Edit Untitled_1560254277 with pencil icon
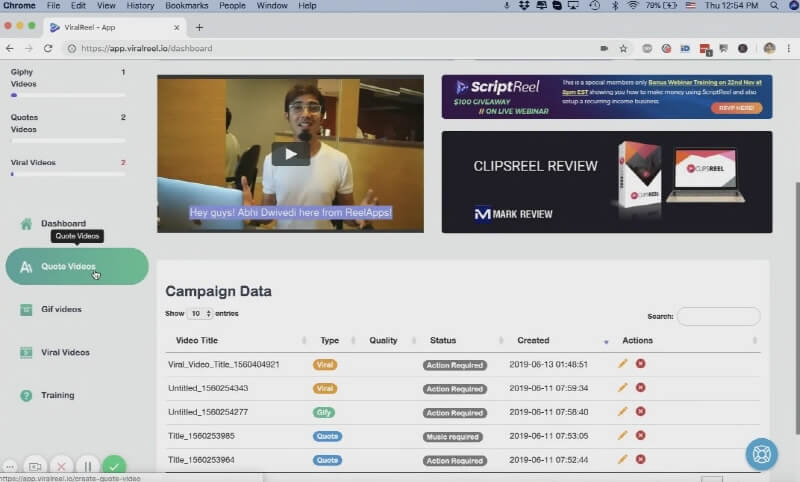800x482 pixels. [x=622, y=412]
